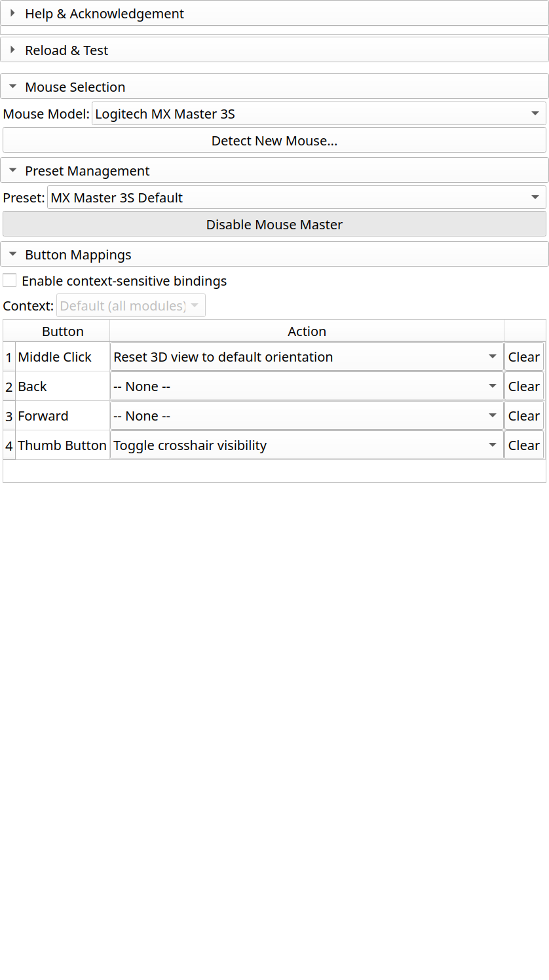549x980 pixels.
Task: Clear the Thumb Button mapping
Action: point(523,445)
